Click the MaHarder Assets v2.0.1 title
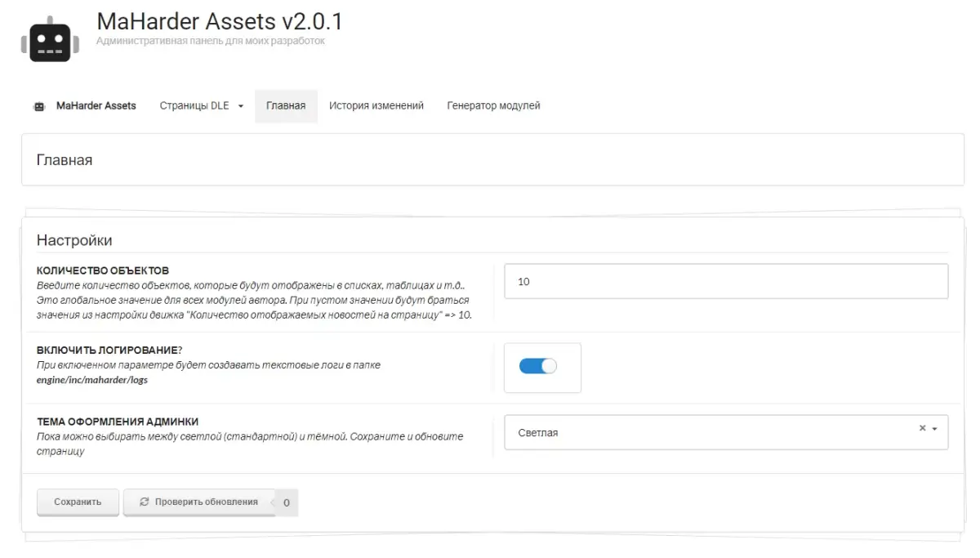The height and width of the screenshot is (558, 980). [x=219, y=20]
